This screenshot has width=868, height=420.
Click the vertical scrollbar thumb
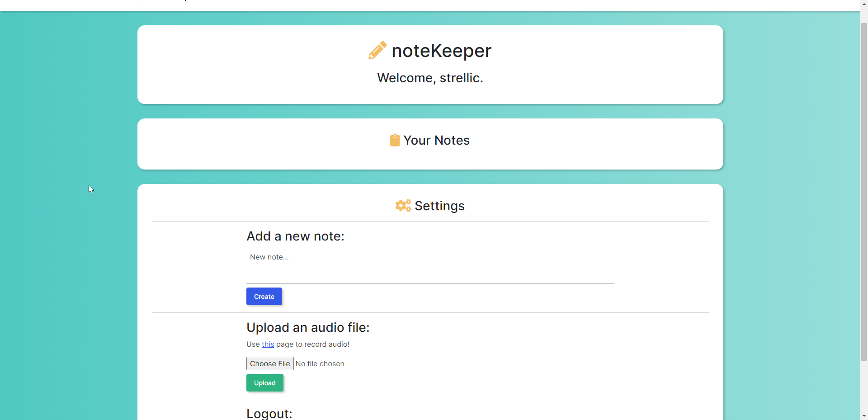[864, 190]
